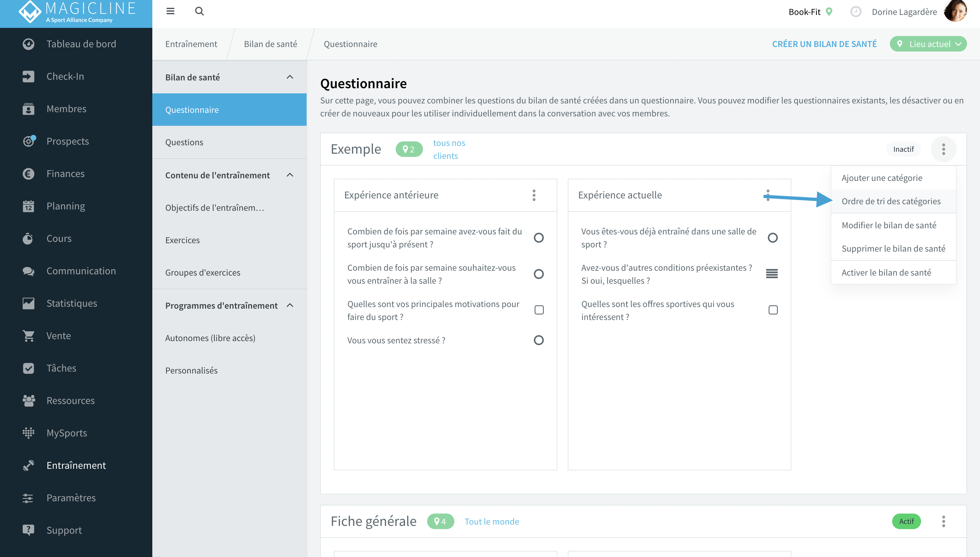Open the 'Tout le monde' link
The width and height of the screenshot is (980, 557).
coord(492,521)
